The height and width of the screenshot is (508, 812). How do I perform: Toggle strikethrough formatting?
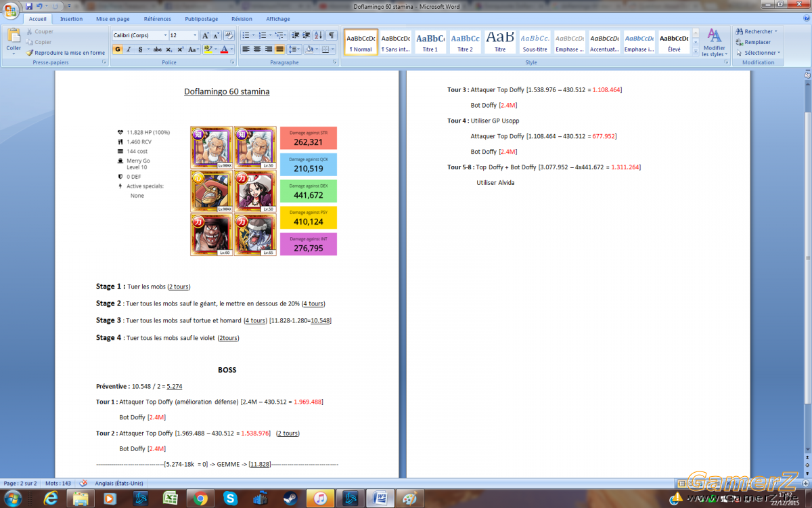(x=158, y=49)
